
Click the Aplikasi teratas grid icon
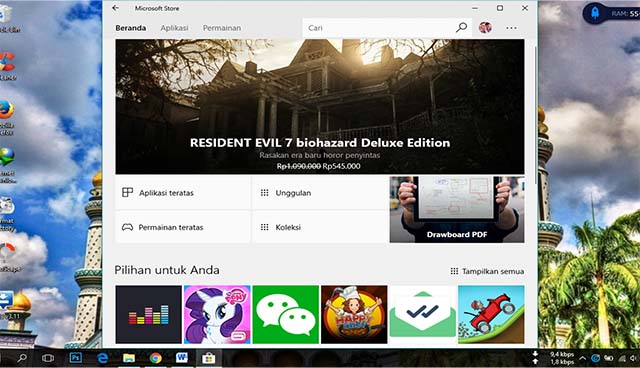point(127,192)
